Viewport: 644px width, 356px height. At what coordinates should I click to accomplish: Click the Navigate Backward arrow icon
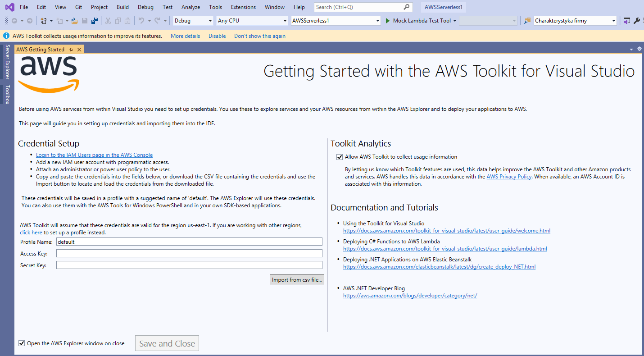click(14, 21)
